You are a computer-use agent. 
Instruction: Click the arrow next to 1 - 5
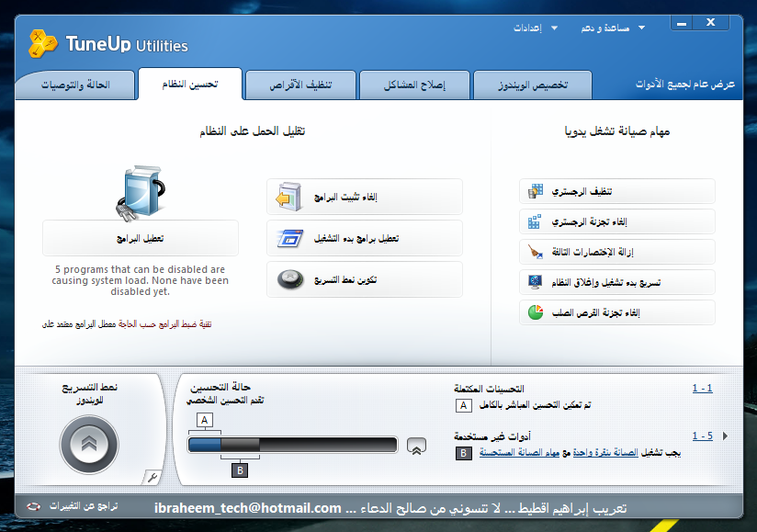tap(725, 436)
